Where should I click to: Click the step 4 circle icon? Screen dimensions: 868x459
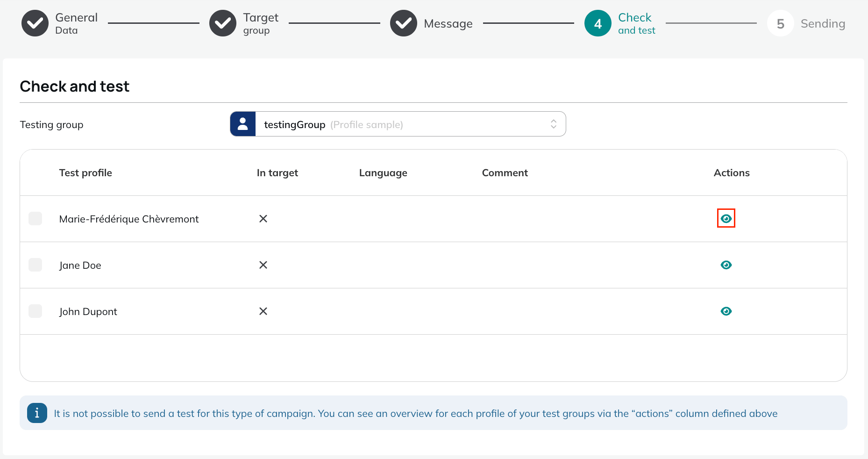point(598,23)
